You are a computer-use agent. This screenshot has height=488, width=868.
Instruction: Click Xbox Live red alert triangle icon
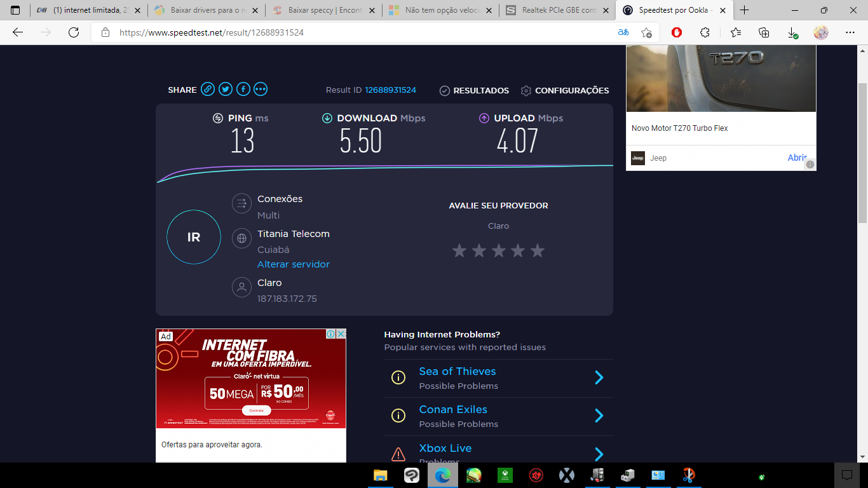pos(398,454)
